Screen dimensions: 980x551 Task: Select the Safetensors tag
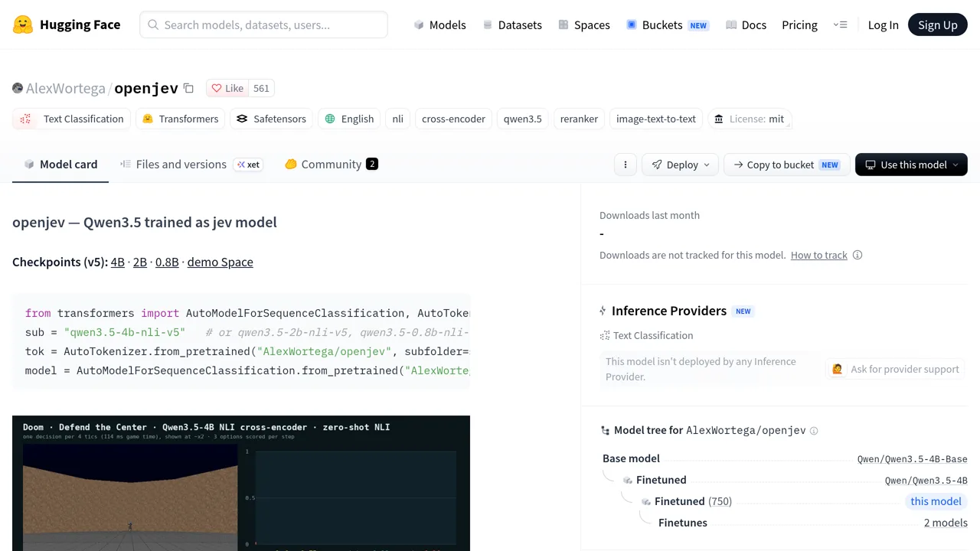tap(271, 119)
